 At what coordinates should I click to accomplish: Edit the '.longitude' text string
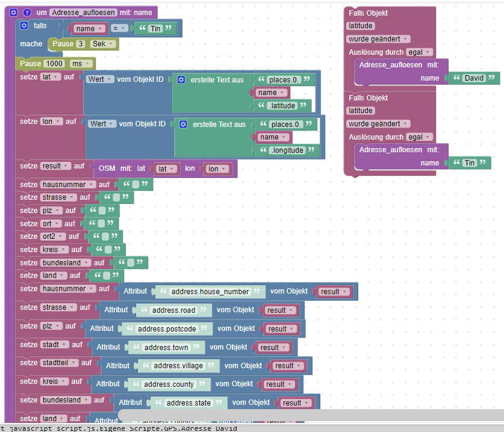[288, 150]
